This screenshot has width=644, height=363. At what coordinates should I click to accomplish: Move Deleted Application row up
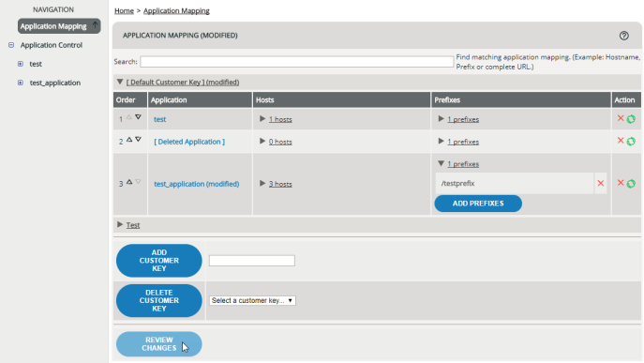[x=129, y=140]
